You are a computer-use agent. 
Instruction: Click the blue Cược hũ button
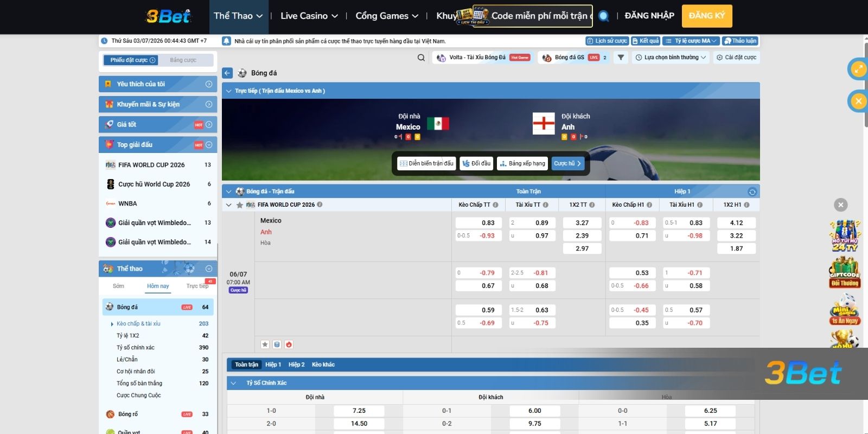(x=568, y=163)
